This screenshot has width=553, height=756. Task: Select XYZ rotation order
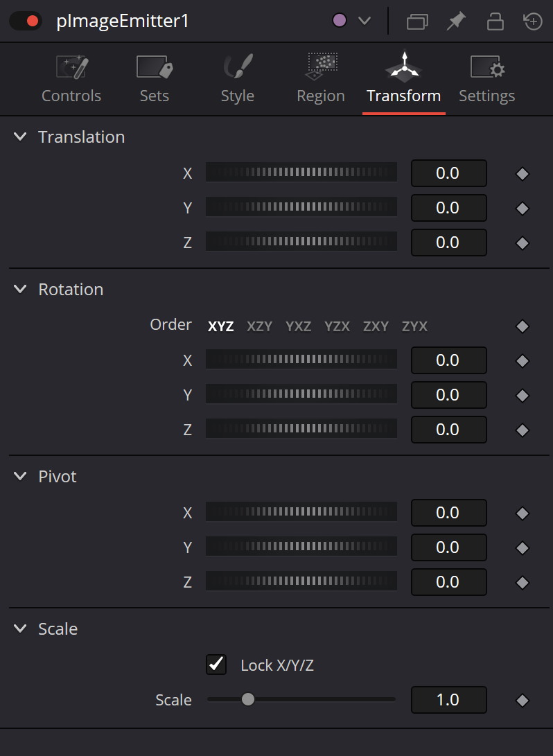221,326
